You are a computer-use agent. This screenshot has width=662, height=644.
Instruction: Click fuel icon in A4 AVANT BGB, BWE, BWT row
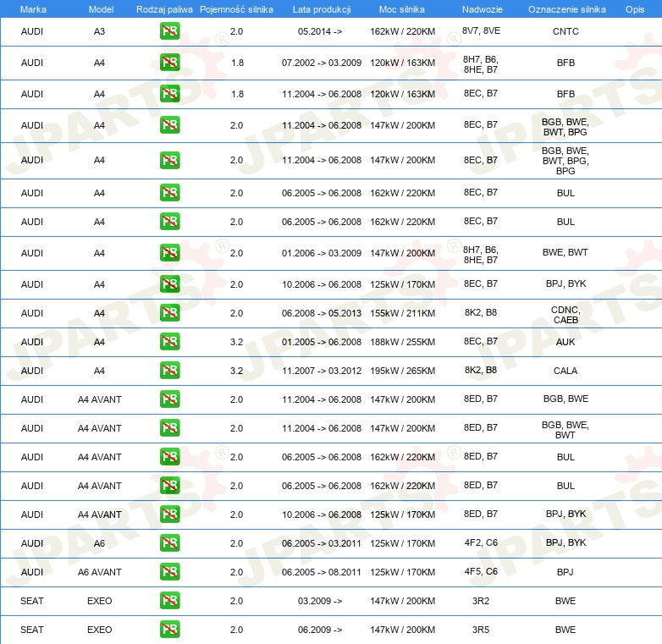point(169,428)
